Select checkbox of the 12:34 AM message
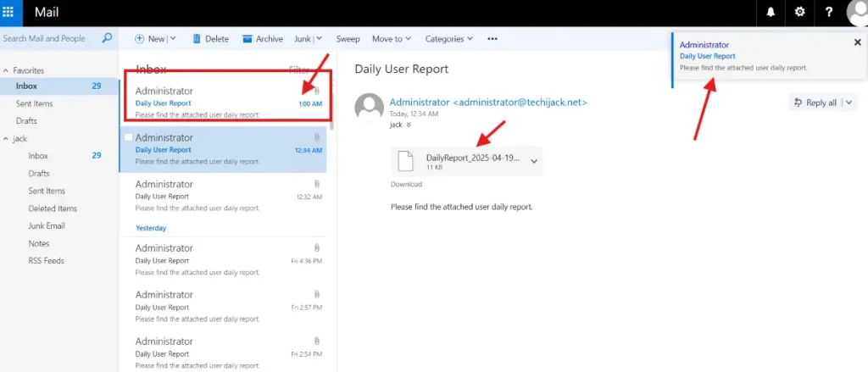 [x=128, y=137]
